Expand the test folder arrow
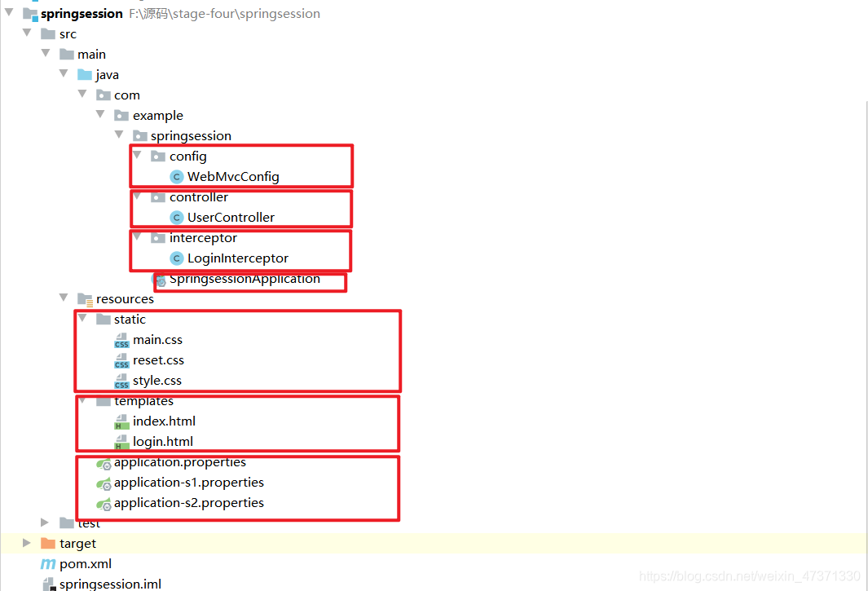868x591 pixels. point(45,523)
